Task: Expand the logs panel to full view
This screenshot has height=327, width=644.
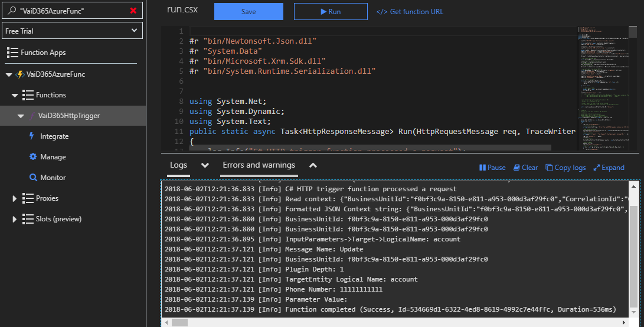Action: coord(609,168)
